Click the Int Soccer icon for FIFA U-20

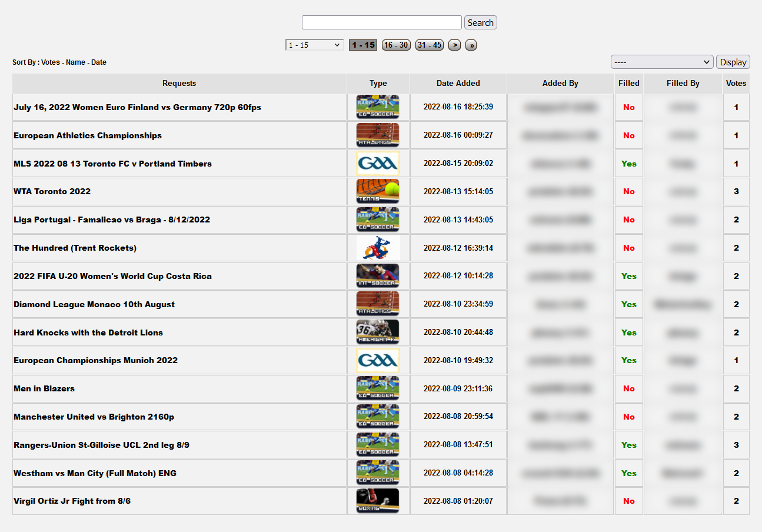[x=378, y=276]
